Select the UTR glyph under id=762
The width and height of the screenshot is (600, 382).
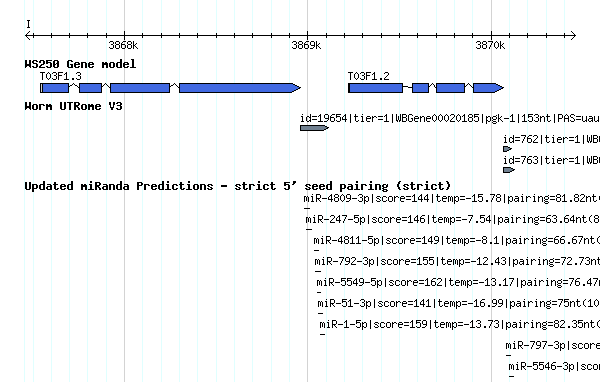(x=507, y=149)
